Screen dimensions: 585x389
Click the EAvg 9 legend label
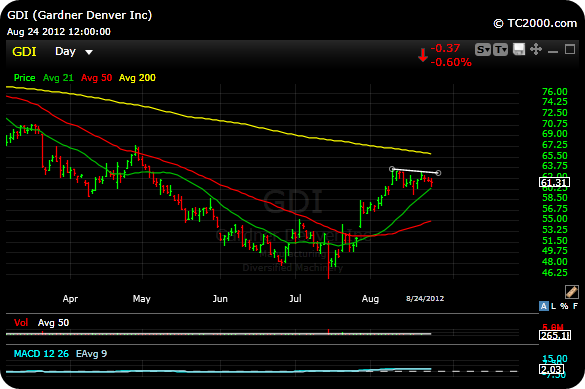tap(91, 354)
